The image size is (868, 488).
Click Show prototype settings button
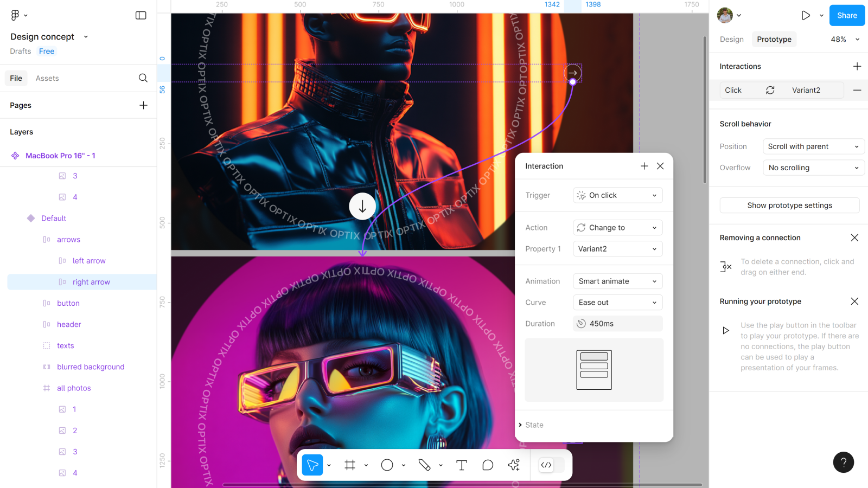(789, 206)
